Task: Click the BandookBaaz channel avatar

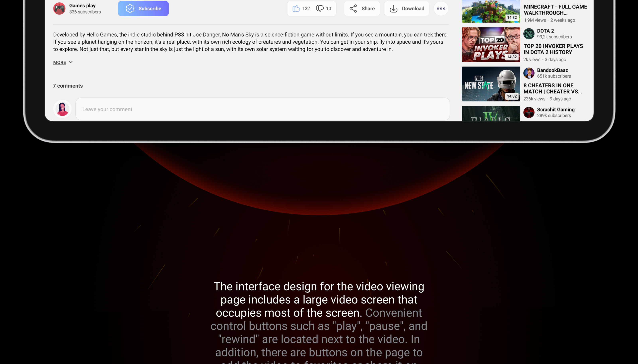Action: coord(529,73)
